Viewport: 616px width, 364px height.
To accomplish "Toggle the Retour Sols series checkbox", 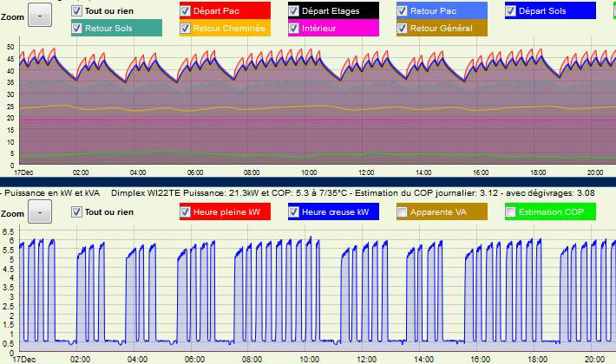I will [77, 29].
